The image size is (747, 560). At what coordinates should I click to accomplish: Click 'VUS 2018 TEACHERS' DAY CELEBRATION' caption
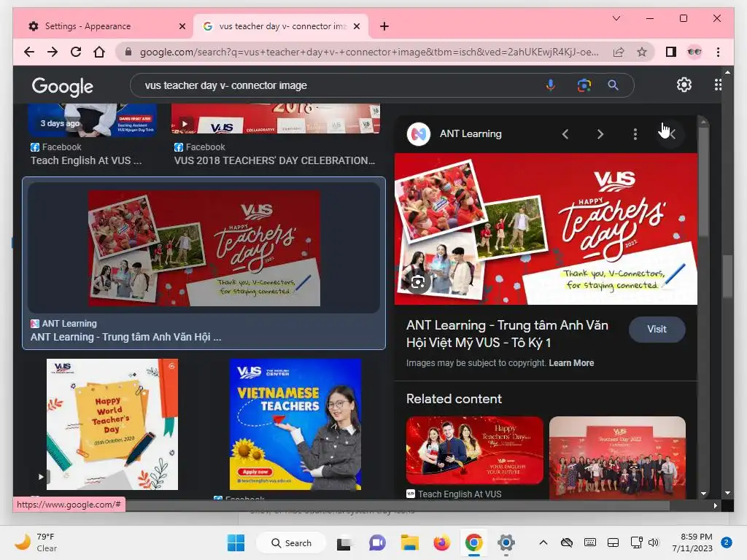pyautogui.click(x=274, y=160)
